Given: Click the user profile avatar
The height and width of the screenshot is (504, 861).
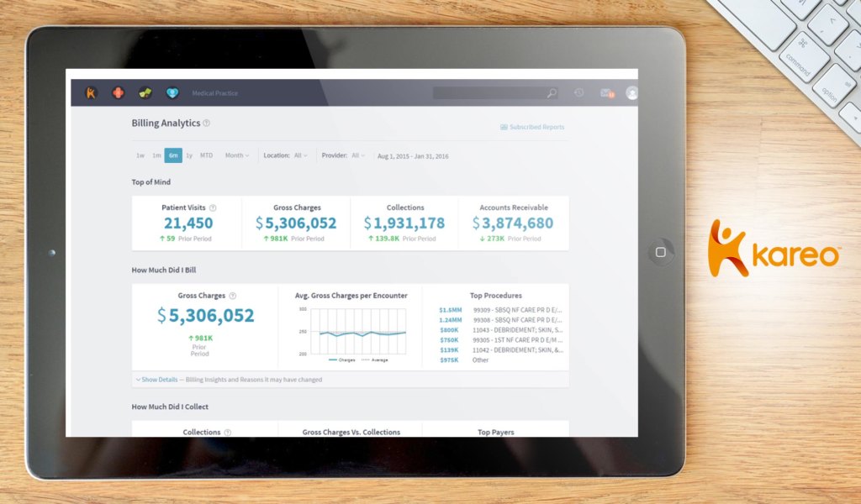Looking at the screenshot, I should click(x=631, y=93).
